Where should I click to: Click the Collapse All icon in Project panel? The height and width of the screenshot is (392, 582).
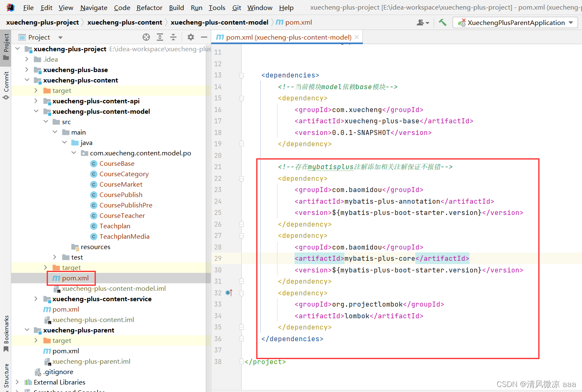coord(173,37)
